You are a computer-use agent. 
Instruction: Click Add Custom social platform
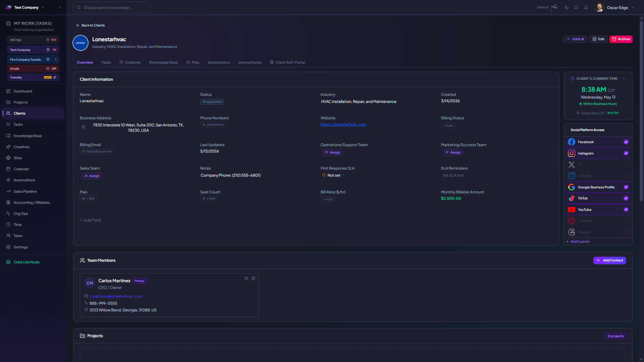(x=578, y=242)
